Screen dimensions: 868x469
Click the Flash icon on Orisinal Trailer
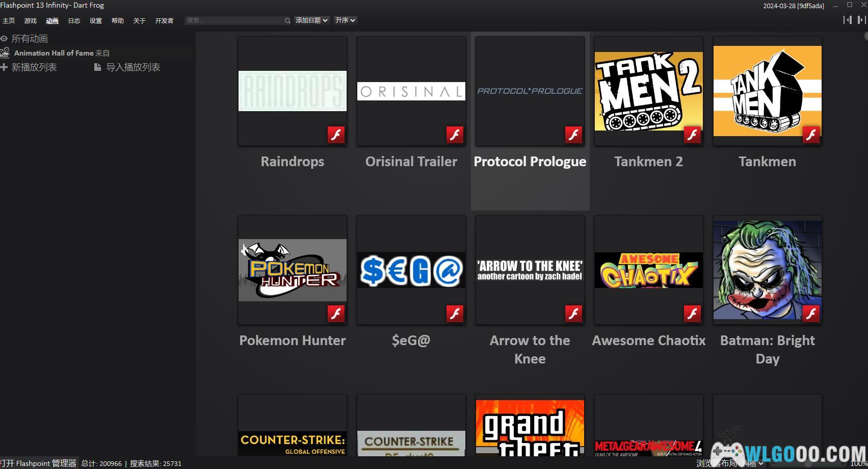[455, 135]
